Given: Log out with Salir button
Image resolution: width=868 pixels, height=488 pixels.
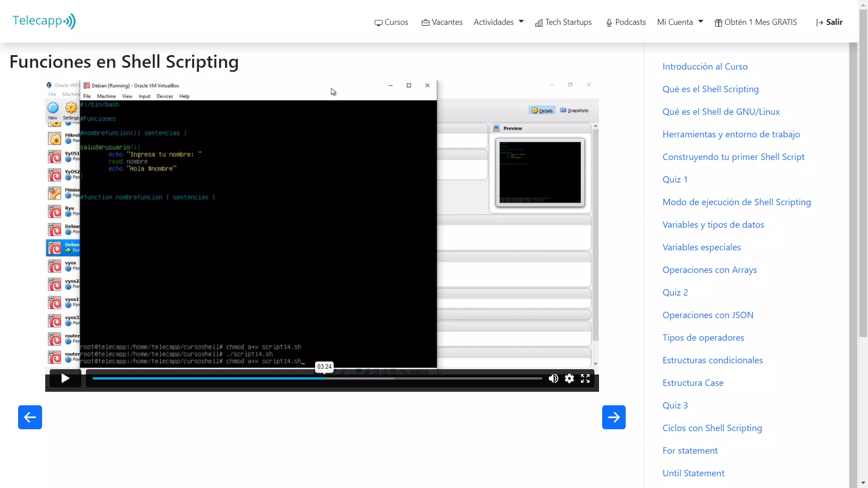Looking at the screenshot, I should pyautogui.click(x=830, y=22).
